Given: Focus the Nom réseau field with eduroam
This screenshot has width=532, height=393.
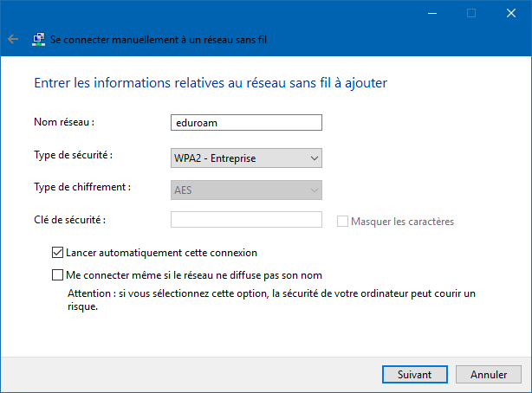Looking at the screenshot, I should (246, 122).
